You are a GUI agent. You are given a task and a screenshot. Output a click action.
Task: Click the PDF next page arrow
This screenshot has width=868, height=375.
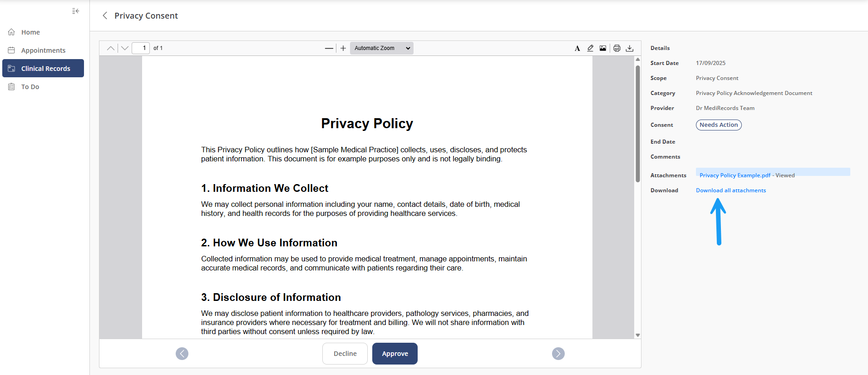125,48
